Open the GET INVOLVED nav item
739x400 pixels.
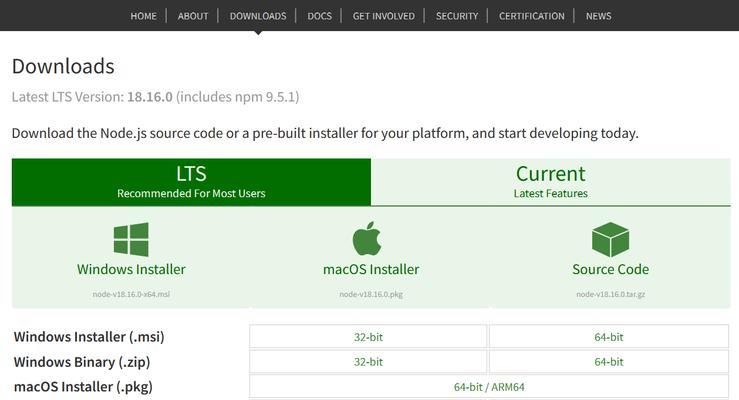[384, 16]
